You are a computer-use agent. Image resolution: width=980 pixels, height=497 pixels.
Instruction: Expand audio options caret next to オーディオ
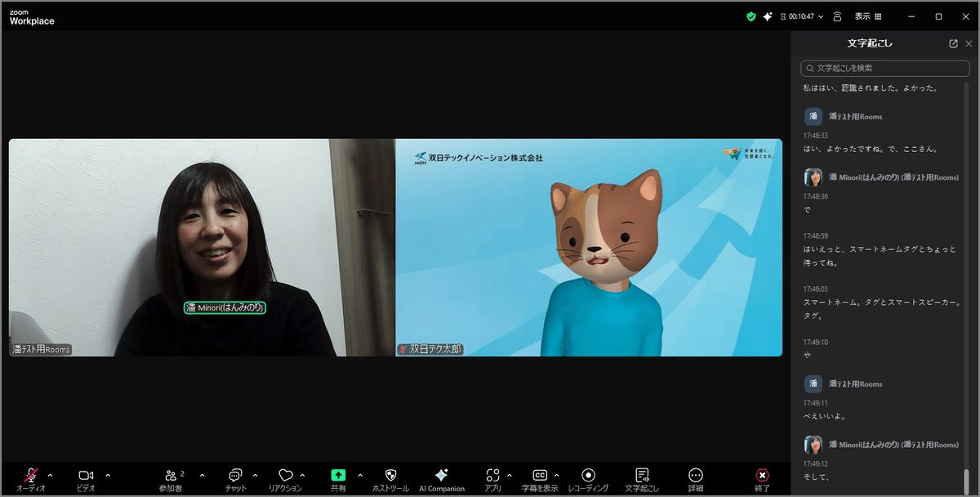(x=50, y=475)
